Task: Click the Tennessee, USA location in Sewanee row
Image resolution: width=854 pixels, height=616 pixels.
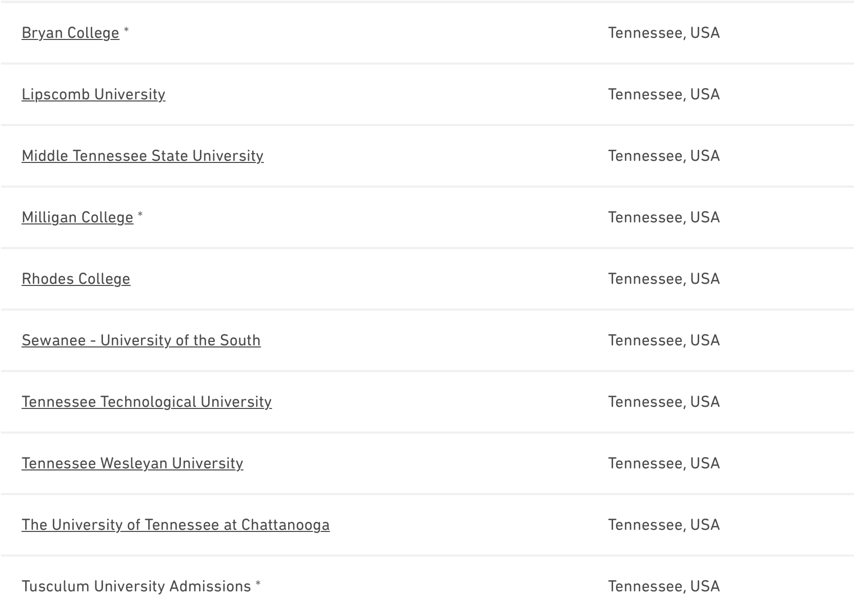Action: point(664,340)
